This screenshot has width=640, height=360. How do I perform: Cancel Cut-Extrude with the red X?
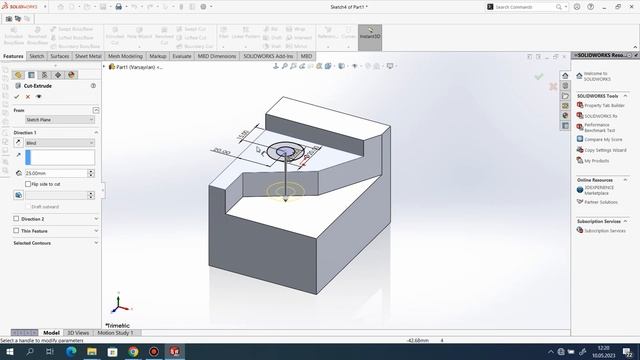click(x=28, y=97)
